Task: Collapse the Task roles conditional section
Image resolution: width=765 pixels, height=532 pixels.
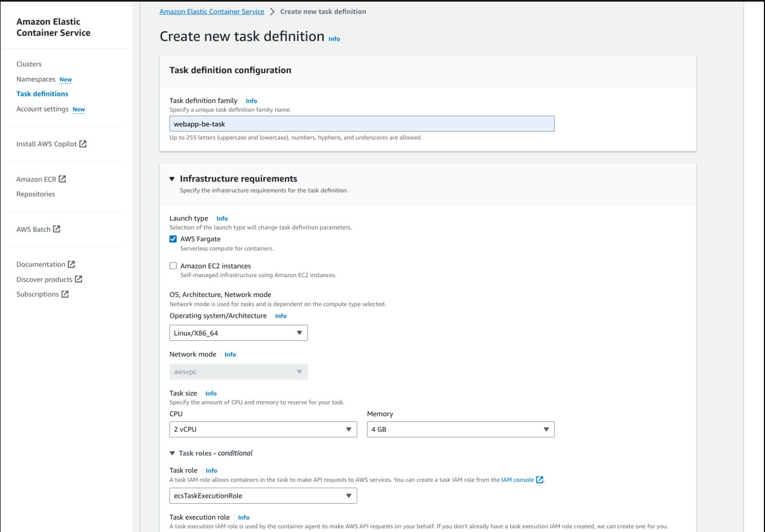Action: click(173, 453)
